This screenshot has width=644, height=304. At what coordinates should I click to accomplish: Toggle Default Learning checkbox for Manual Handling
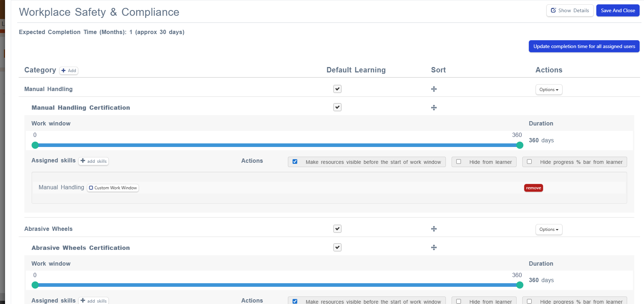pyautogui.click(x=337, y=89)
